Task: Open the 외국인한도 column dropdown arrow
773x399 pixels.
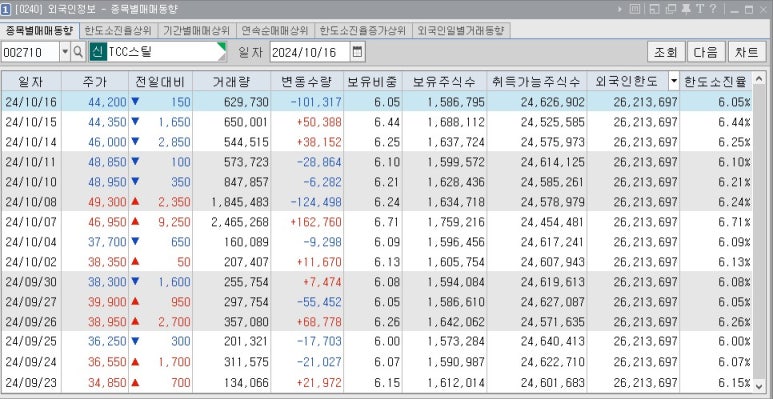Action: point(673,81)
